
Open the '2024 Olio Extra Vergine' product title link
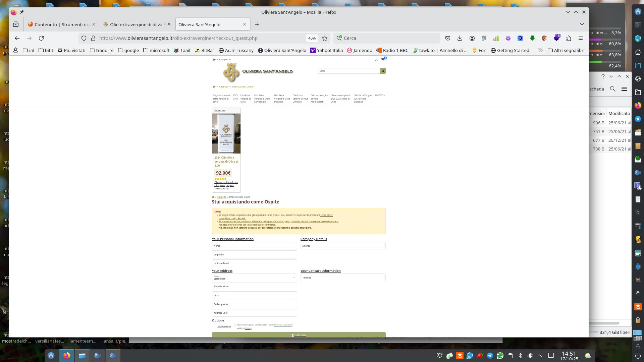pyautogui.click(x=226, y=162)
